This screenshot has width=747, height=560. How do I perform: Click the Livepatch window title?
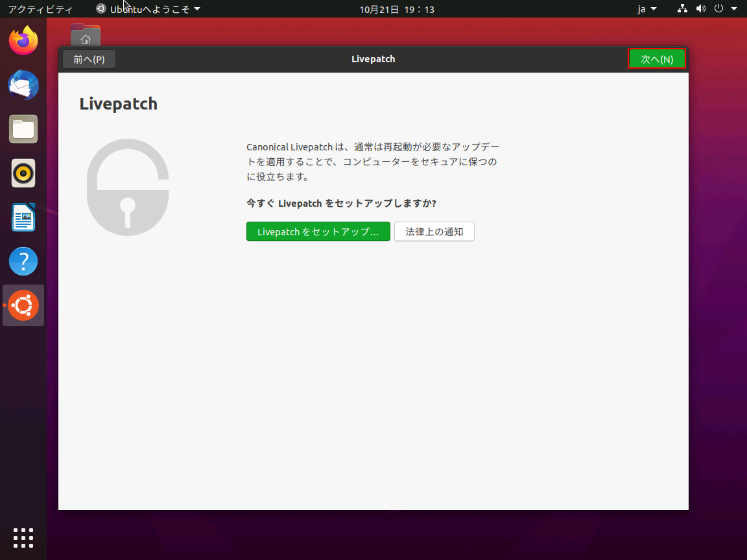click(373, 59)
